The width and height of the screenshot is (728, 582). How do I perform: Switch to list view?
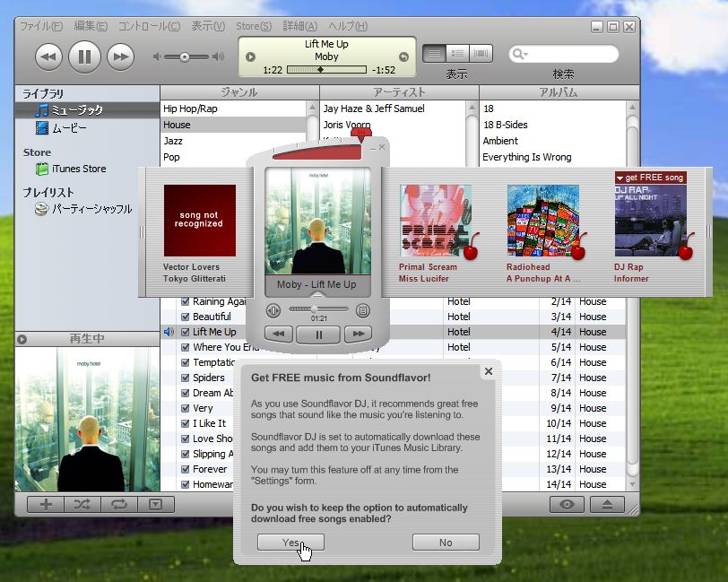click(434, 54)
